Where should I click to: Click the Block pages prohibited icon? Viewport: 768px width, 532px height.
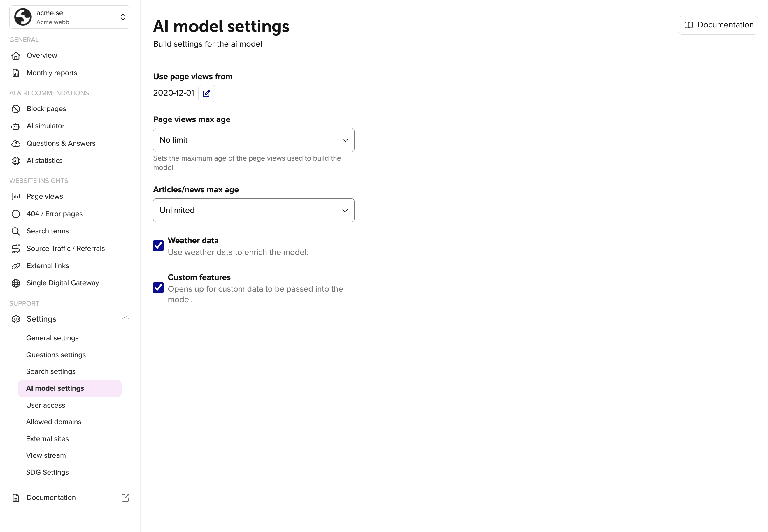click(x=16, y=109)
